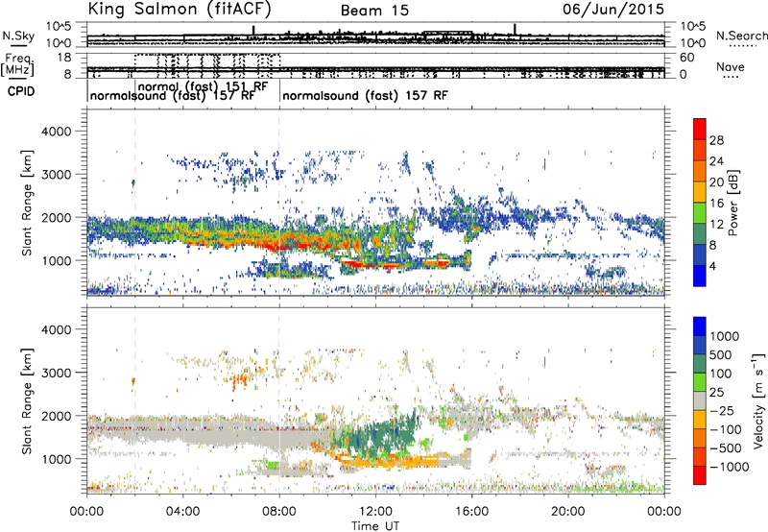Click the '04:00' time axis tick label
The height and width of the screenshot is (532, 768).
182,512
